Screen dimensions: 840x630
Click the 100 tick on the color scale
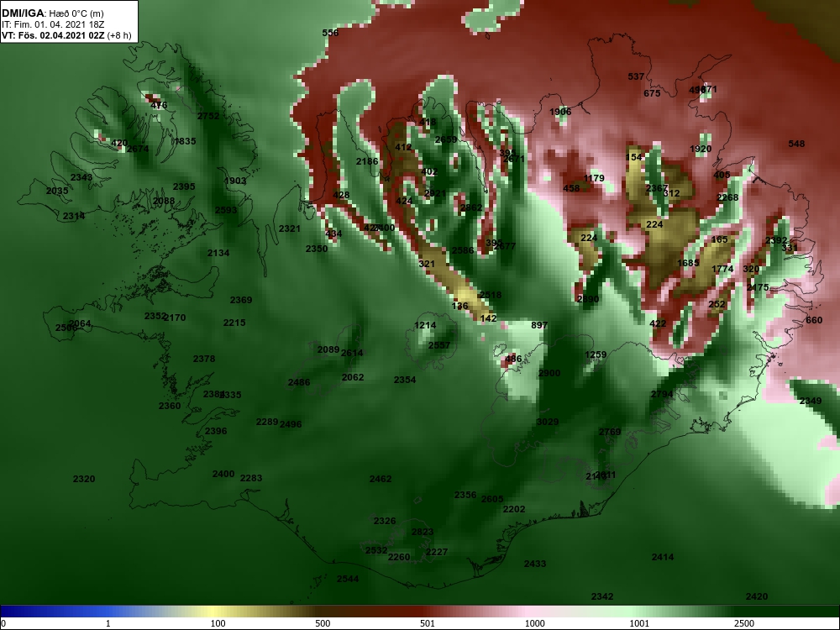pyautogui.click(x=218, y=623)
